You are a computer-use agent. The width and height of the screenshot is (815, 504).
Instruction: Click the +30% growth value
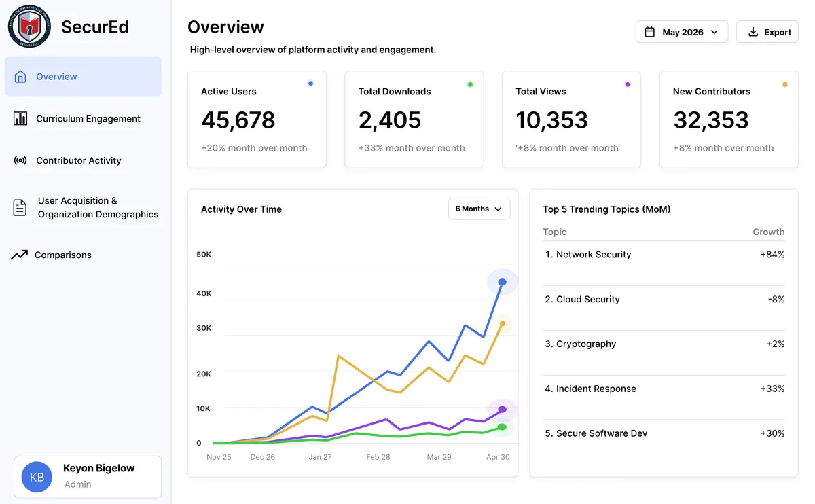(x=772, y=433)
